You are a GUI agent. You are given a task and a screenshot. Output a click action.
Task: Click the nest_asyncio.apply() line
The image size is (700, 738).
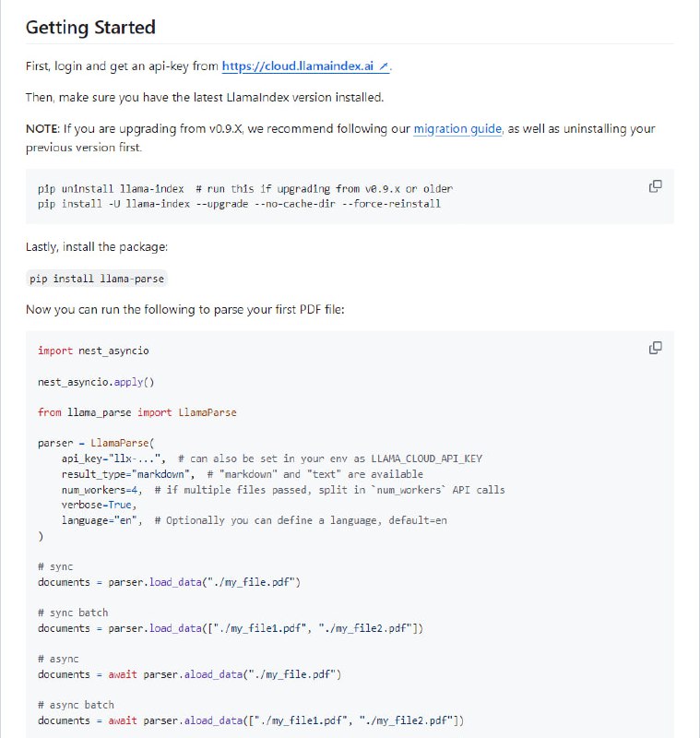[96, 381]
